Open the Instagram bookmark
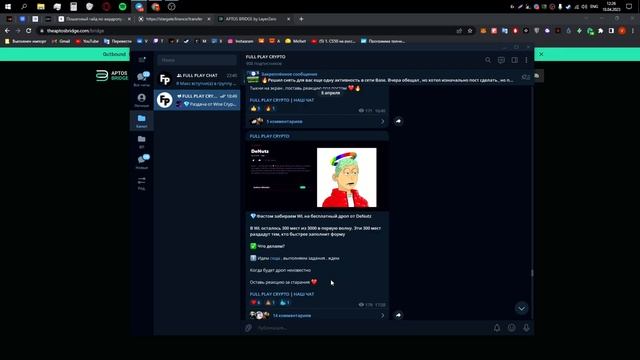The height and width of the screenshot is (360, 640). click(x=240, y=41)
